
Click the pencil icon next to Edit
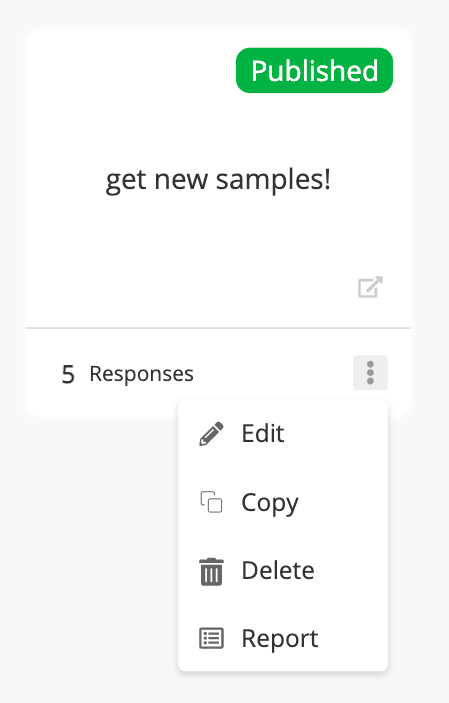tap(211, 434)
